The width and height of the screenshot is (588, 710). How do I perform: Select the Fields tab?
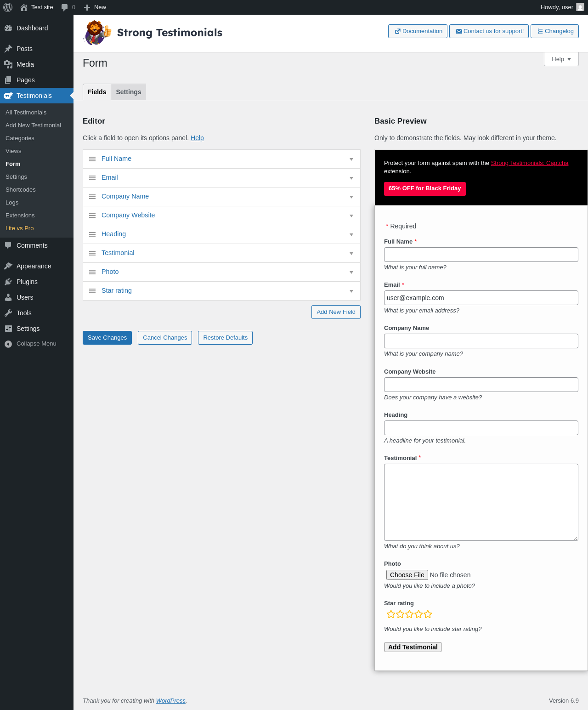pyautogui.click(x=97, y=92)
